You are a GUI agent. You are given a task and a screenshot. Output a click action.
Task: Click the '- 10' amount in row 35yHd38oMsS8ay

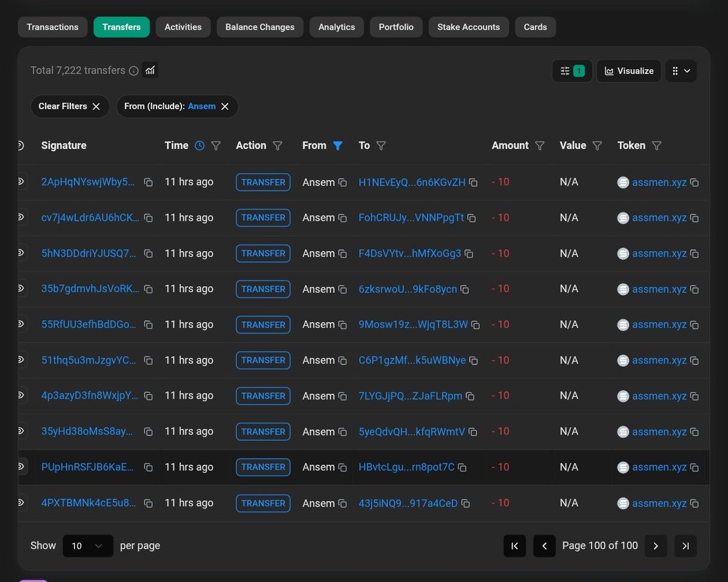(500, 431)
